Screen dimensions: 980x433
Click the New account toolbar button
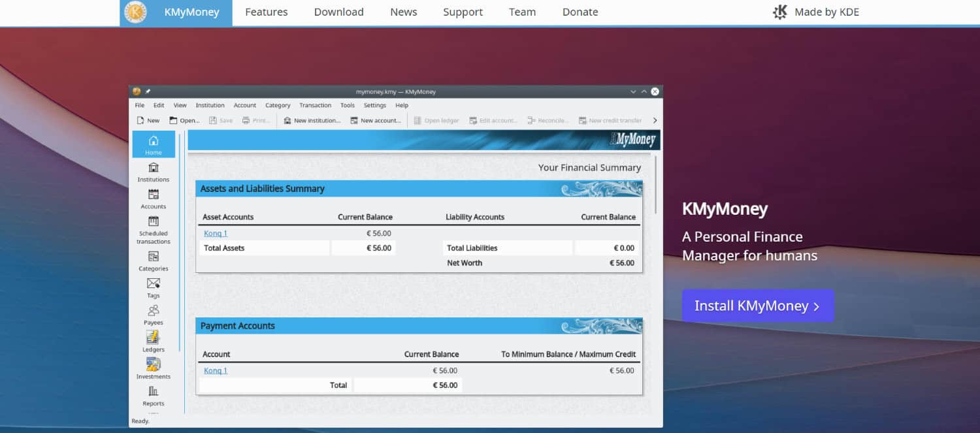click(375, 120)
